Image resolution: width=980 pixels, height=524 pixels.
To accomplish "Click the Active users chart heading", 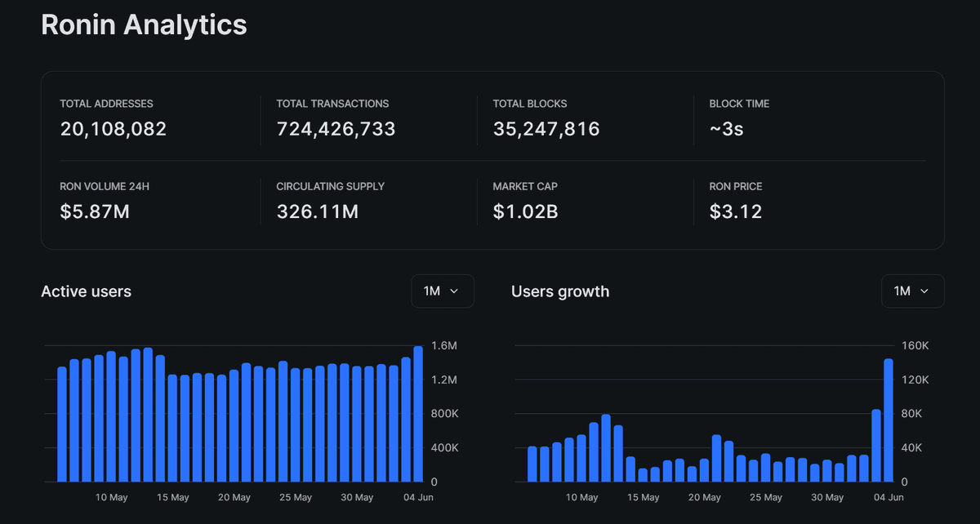I will [86, 291].
